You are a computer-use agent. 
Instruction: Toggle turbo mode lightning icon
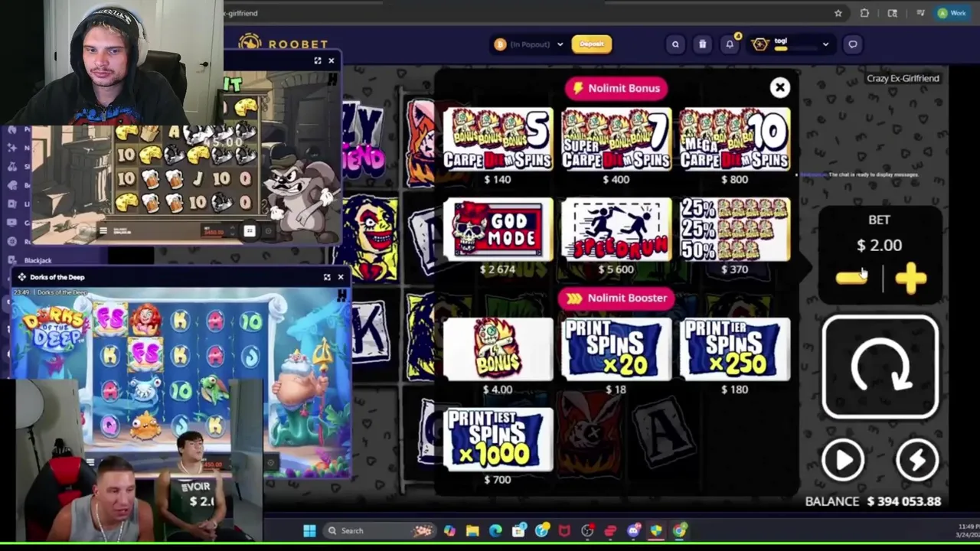916,460
